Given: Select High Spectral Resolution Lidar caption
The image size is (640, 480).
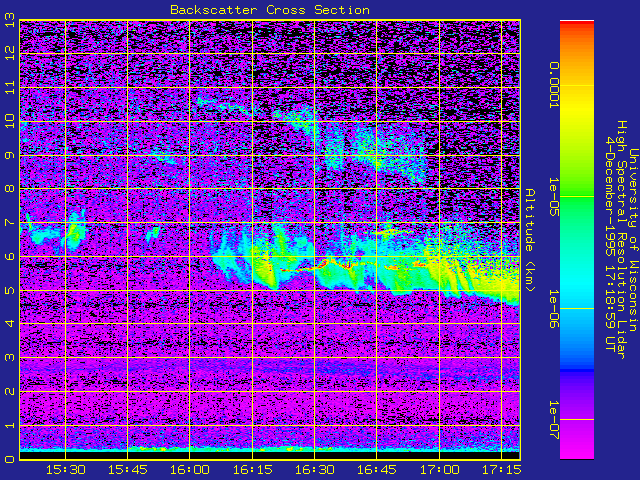Looking at the screenshot, I should (621, 240).
